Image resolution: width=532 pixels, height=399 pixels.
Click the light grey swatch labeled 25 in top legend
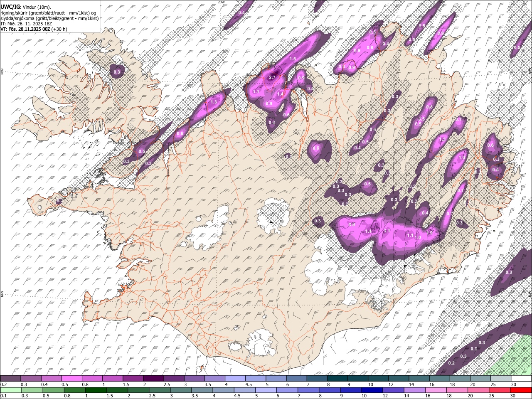[x=501, y=378]
